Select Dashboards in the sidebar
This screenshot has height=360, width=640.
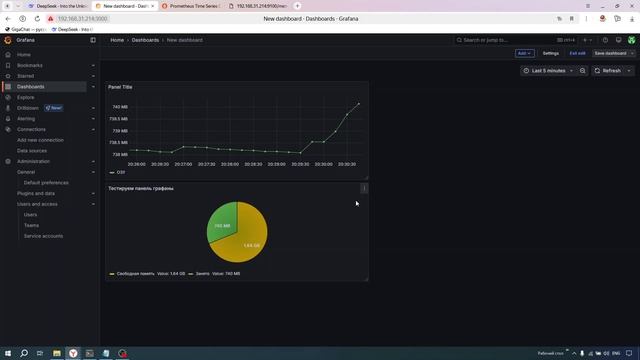tap(31, 87)
